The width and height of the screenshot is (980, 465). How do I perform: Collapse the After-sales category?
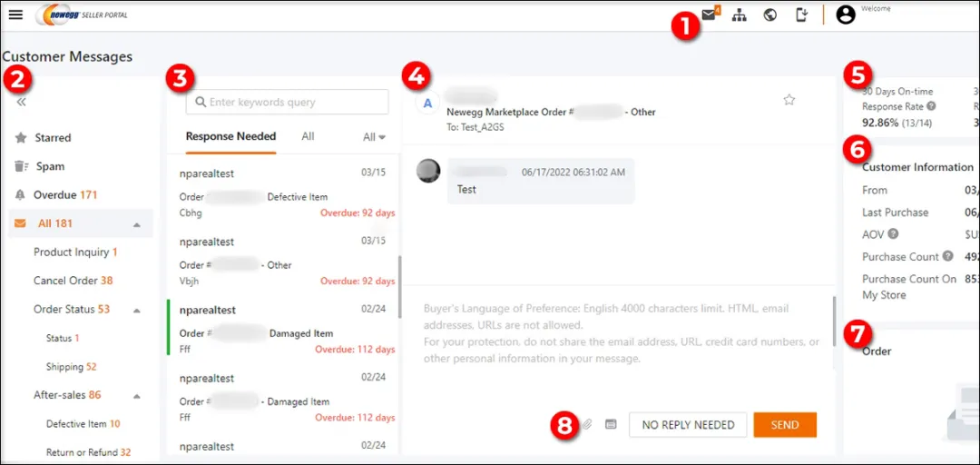(x=137, y=396)
